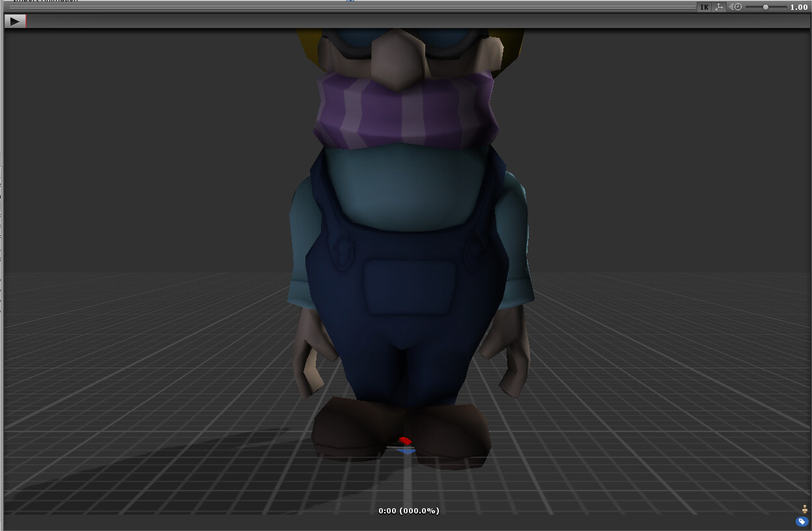Viewport: 812px width, 531px height.
Task: Click the playback speed slider handle
Action: point(766,7)
